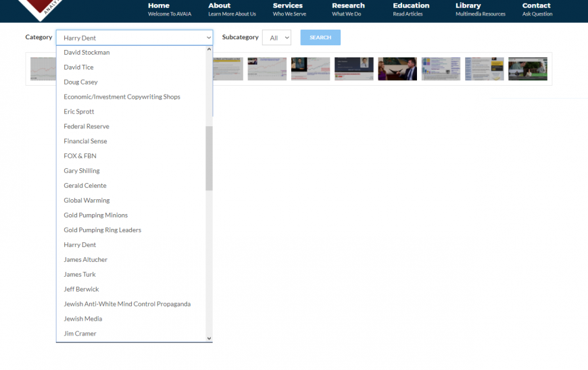Click the dropdown list scroll-down arrow
The height and width of the screenshot is (370, 588).
209,338
